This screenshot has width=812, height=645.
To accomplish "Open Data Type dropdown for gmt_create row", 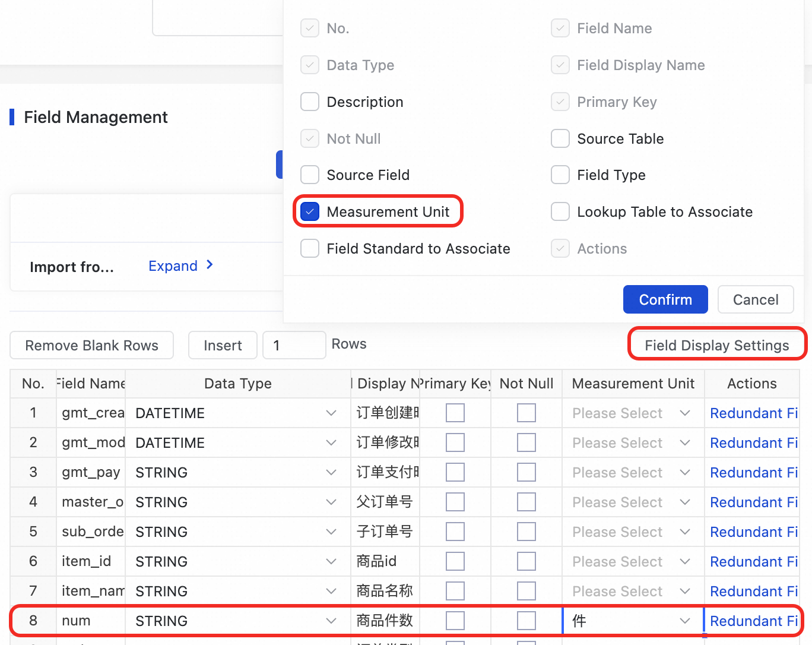I will click(x=237, y=413).
